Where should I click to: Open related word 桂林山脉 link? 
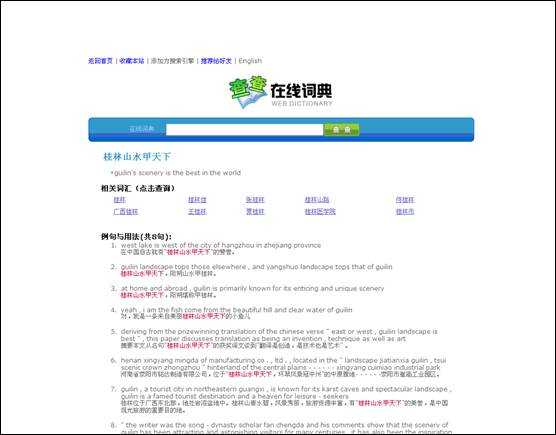[317, 200]
